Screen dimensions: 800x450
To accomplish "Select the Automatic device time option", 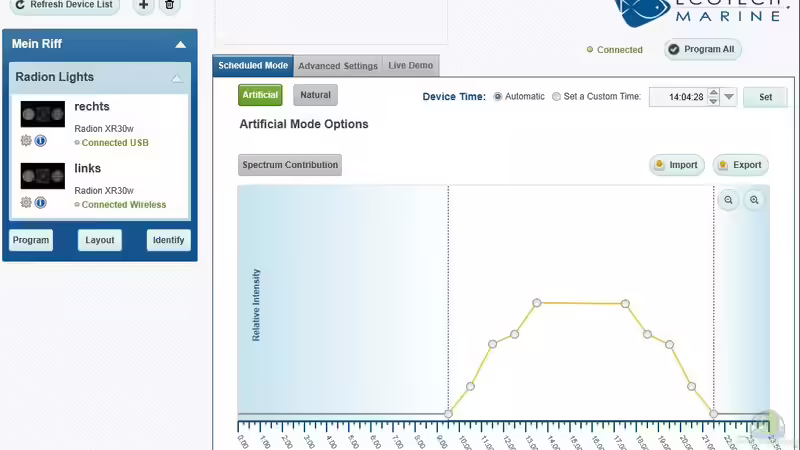I will point(498,97).
